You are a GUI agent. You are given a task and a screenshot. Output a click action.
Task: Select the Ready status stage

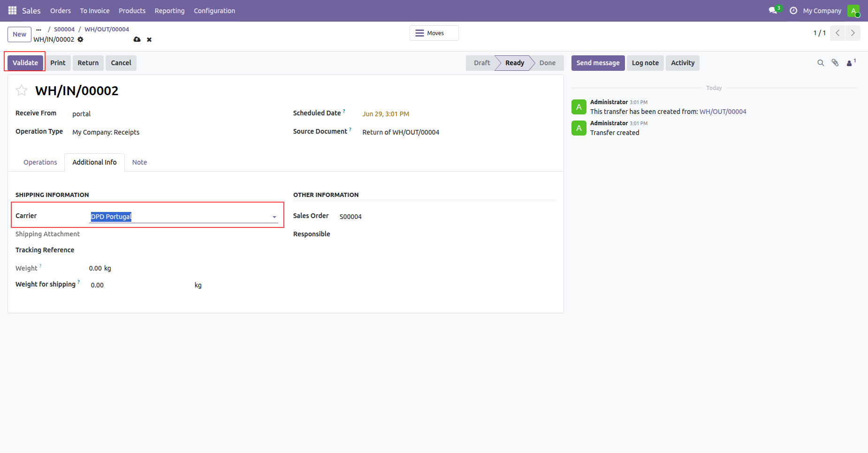pos(515,63)
